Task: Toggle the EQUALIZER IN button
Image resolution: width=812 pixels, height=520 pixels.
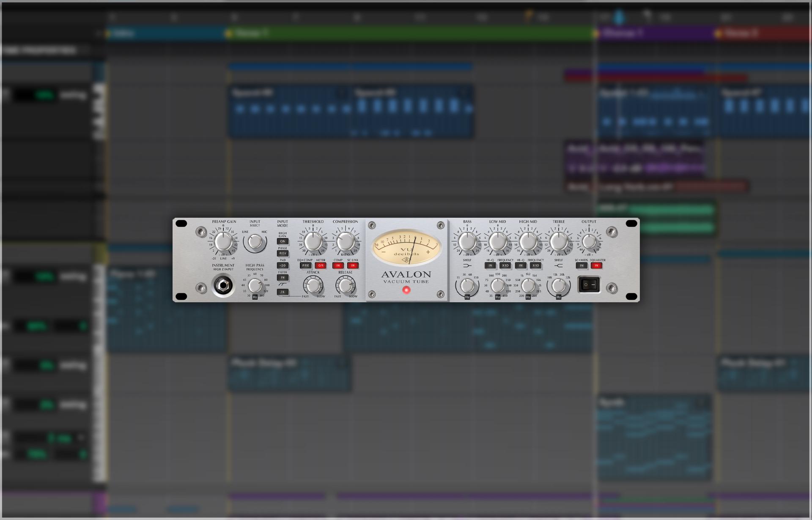Action: pyautogui.click(x=596, y=265)
